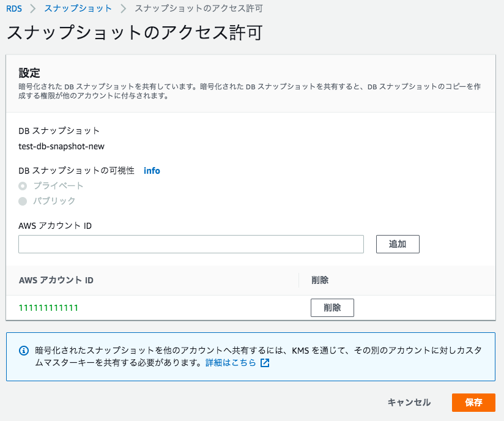This screenshot has width=504, height=421.
Task: Click the DB スナップショット field label
Action: [59, 131]
